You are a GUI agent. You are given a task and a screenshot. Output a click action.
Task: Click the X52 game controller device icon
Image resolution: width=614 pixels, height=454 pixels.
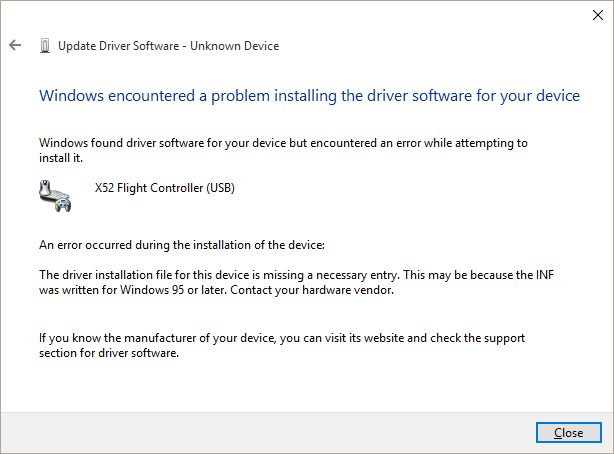tap(55, 195)
